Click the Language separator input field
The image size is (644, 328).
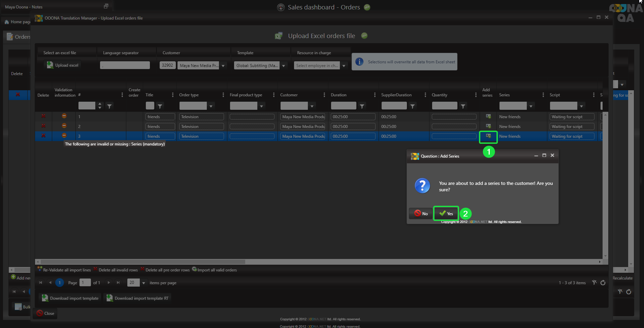click(125, 65)
